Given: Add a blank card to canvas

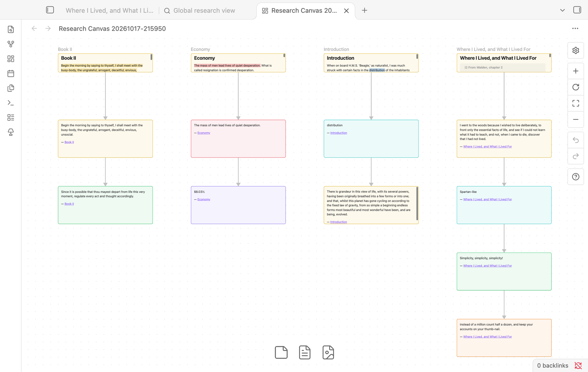Looking at the screenshot, I should [281, 352].
